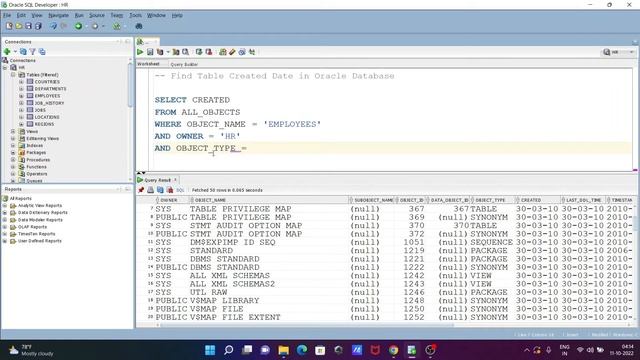Switch to the Query Builder tab
Screen dimensions: 640x360
click(184, 64)
